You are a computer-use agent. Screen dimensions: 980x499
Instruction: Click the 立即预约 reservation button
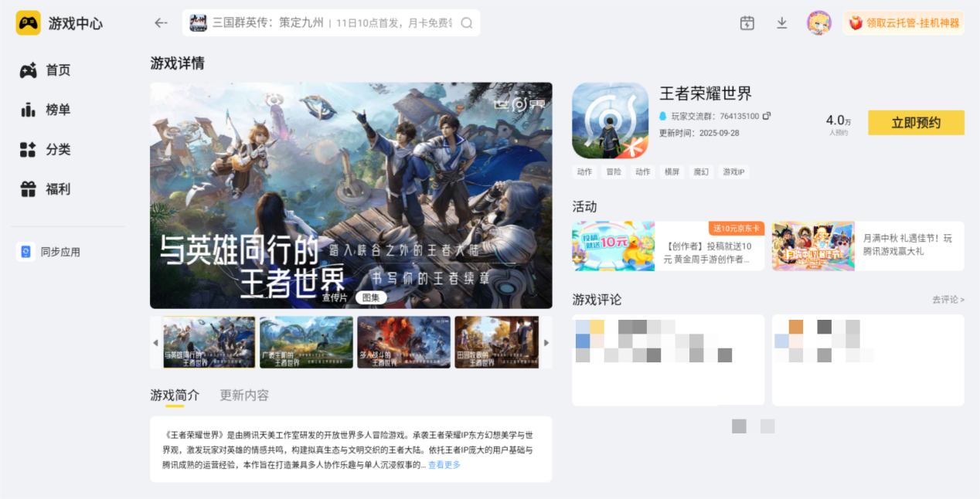click(x=916, y=122)
